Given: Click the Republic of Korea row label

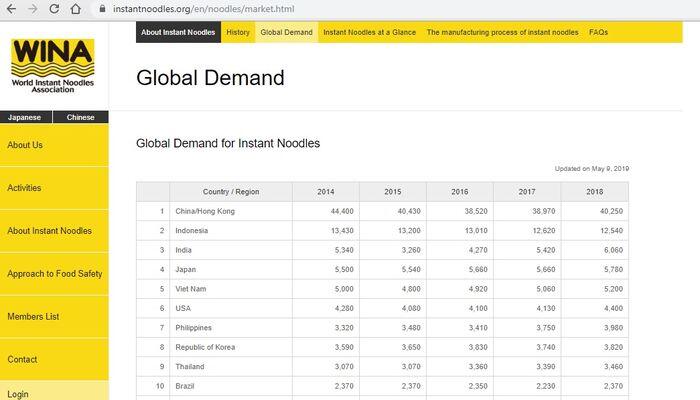Looking at the screenshot, I should point(205,347).
